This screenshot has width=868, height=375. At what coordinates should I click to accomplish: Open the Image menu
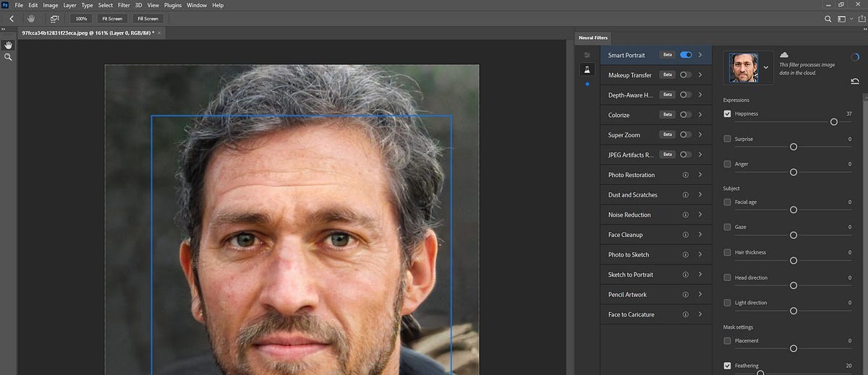[x=51, y=5]
